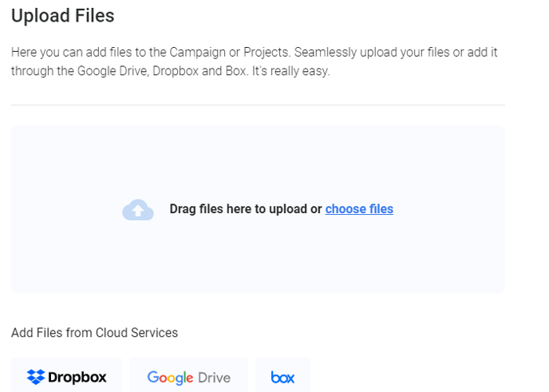Click the horizontal divider under the description
Screen dimensions: 549x392
point(258,105)
